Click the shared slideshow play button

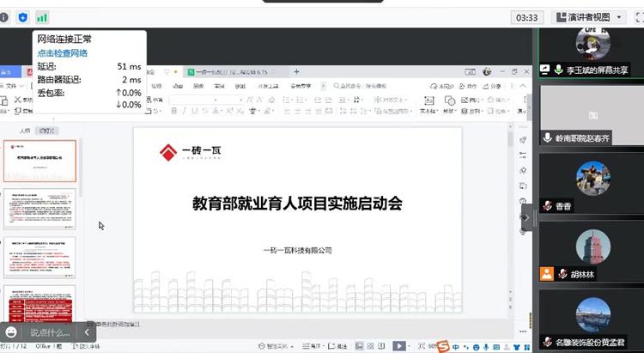click(x=399, y=346)
